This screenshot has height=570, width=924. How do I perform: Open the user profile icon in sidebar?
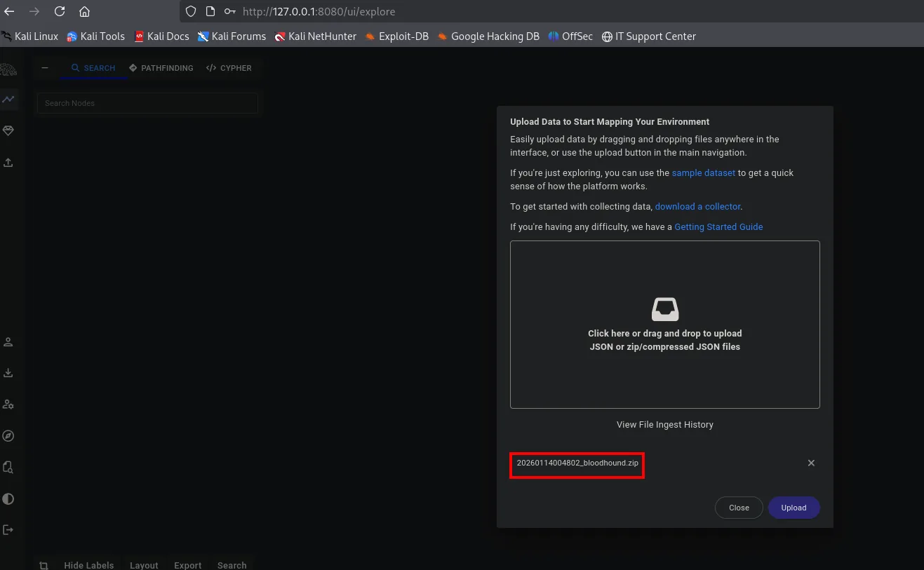[8, 342]
